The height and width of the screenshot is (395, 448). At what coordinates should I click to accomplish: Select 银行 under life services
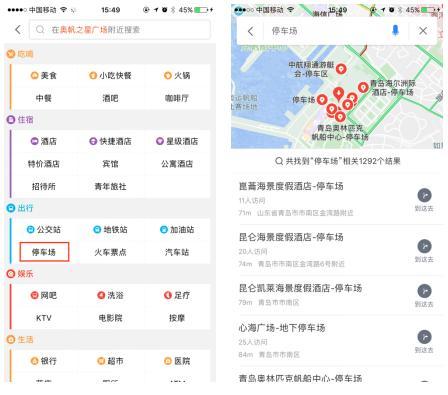[44, 361]
